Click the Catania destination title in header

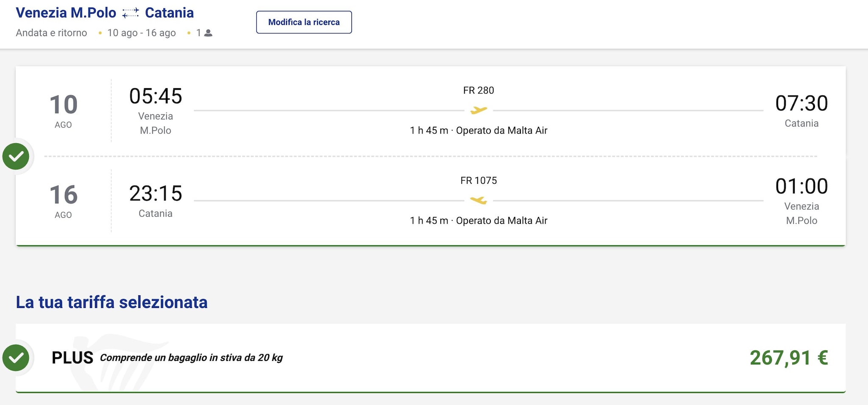(x=169, y=13)
